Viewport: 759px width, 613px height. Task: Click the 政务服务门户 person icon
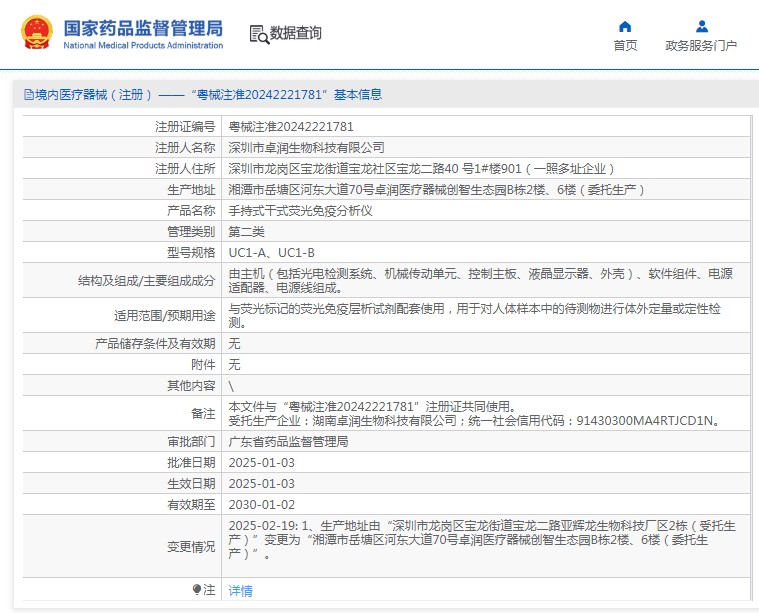[701, 26]
